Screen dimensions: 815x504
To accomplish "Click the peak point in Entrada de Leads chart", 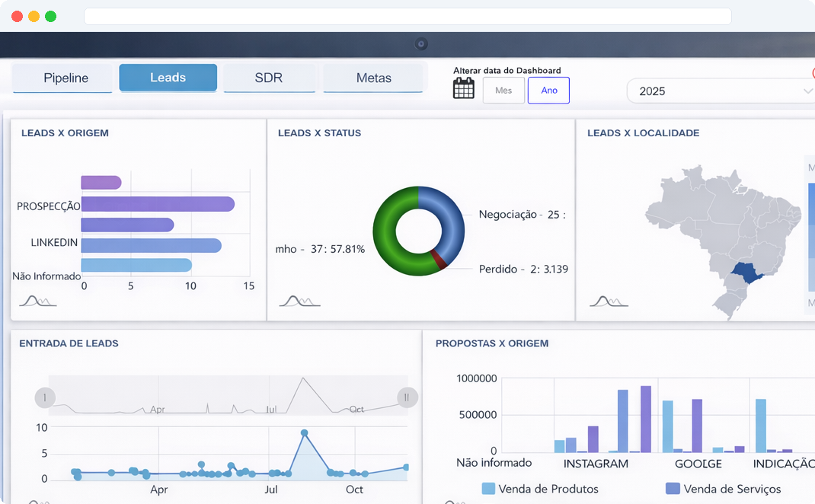I will coord(305,433).
